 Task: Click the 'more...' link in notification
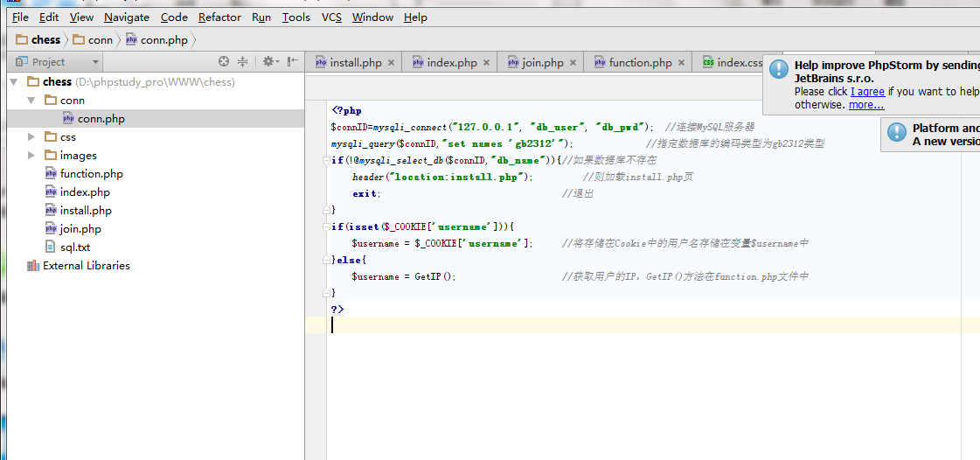[866, 104]
